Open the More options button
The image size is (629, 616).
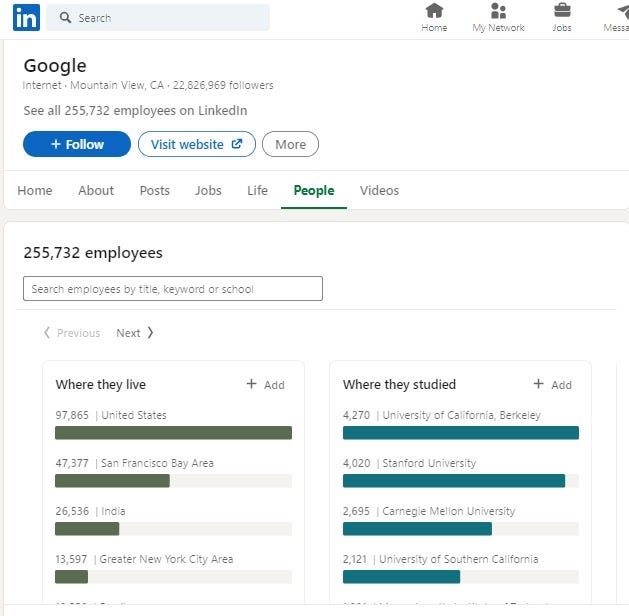pyautogui.click(x=290, y=144)
